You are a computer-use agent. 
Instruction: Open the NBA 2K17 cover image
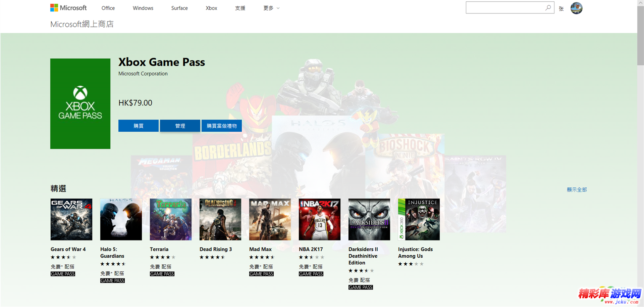coord(320,219)
